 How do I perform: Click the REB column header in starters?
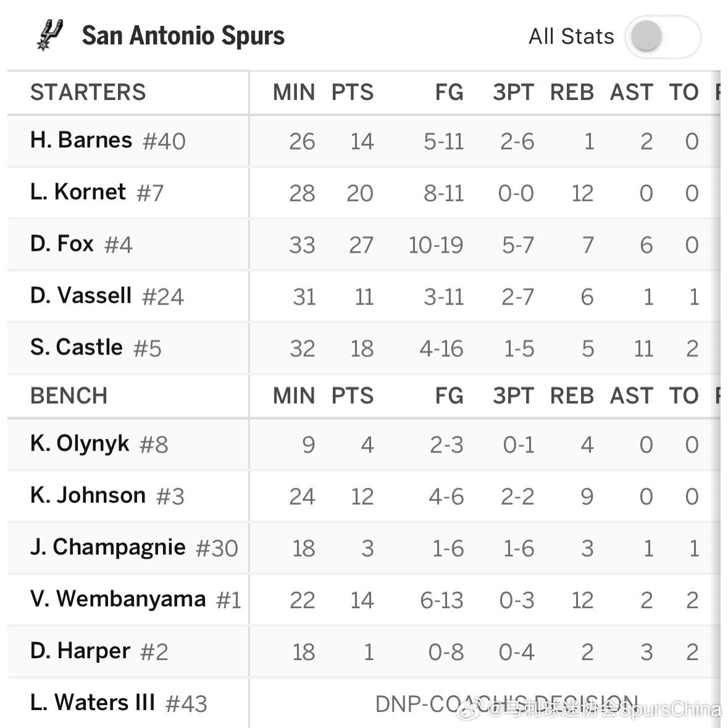[x=572, y=92]
